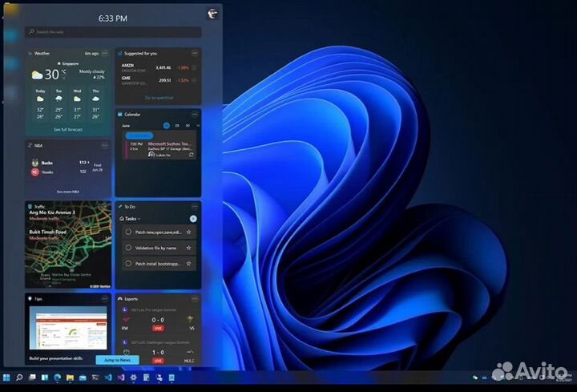
Task: Open the Settings gear on the taskbar
Action: pos(134,378)
